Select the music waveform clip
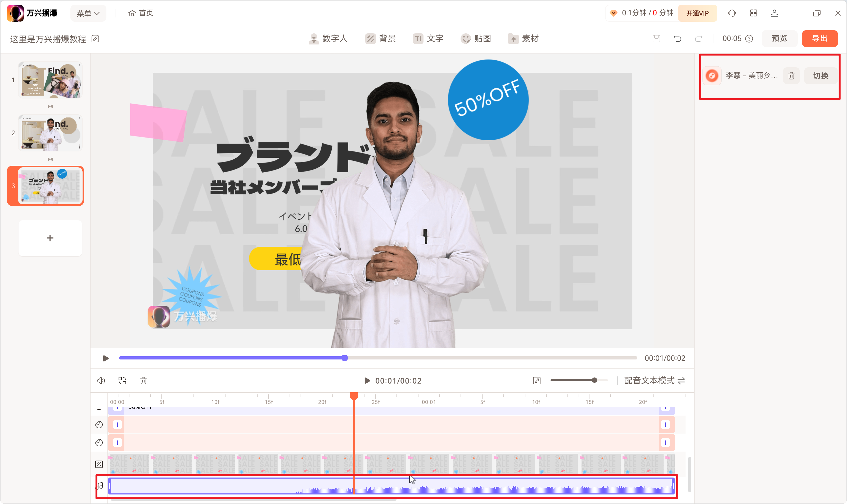847x504 pixels. [x=391, y=486]
